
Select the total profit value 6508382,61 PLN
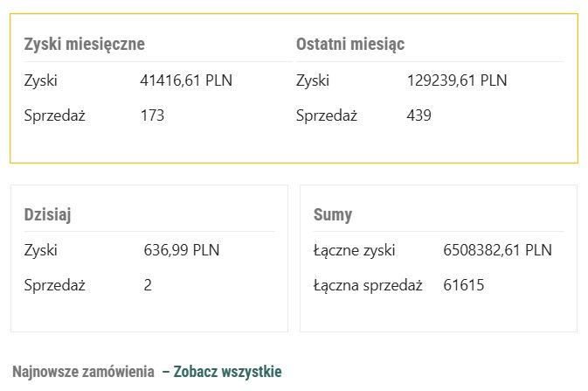coord(497,251)
